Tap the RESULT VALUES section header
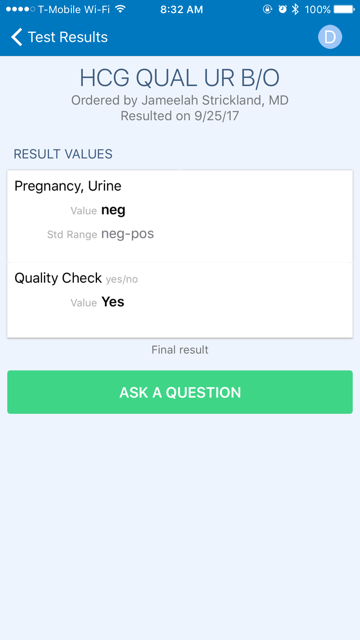The width and height of the screenshot is (360, 640). 63,154
